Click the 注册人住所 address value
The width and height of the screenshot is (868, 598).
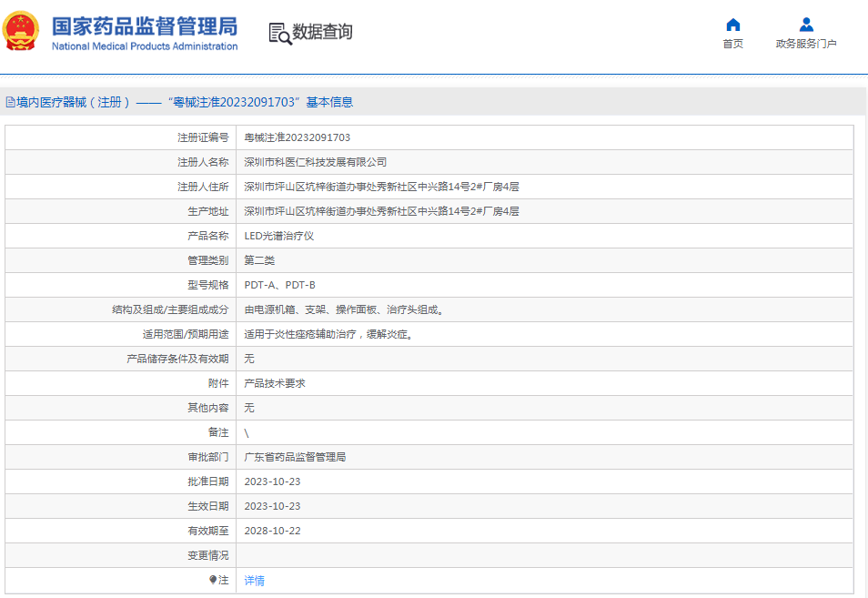coord(381,187)
